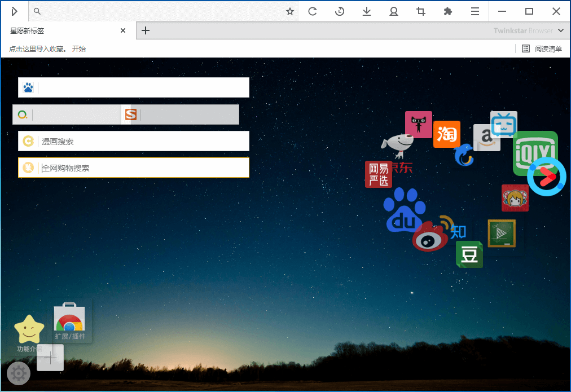Open new tab settings gear
The height and width of the screenshot is (392, 571).
(x=19, y=373)
